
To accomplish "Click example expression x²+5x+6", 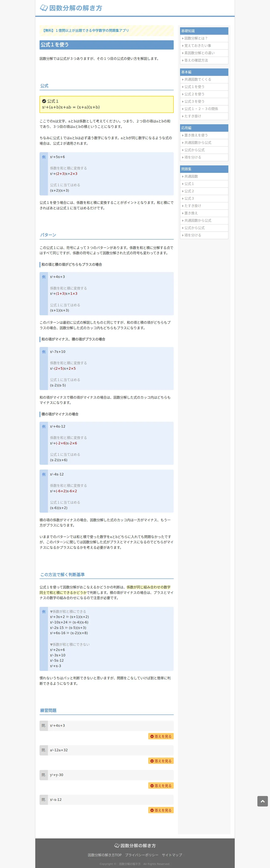I will coord(57,157).
